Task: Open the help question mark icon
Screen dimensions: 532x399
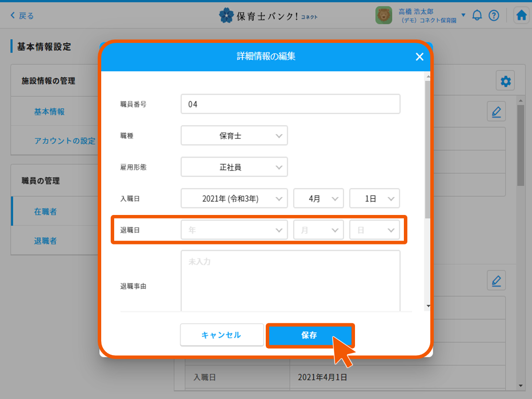Action: [494, 15]
